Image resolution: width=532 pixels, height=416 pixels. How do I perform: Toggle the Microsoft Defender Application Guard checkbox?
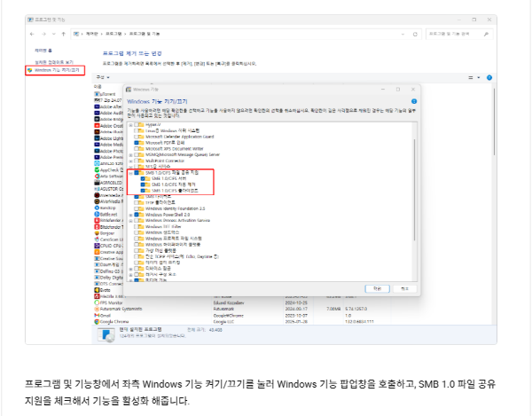pyautogui.click(x=137, y=137)
